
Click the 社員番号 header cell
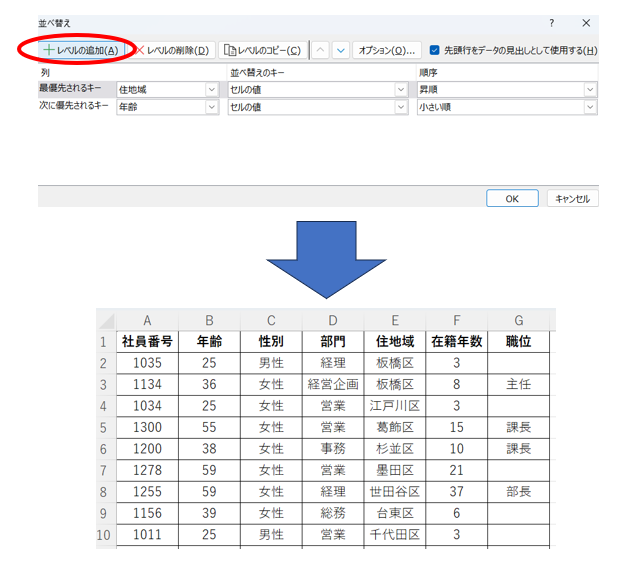(147, 342)
